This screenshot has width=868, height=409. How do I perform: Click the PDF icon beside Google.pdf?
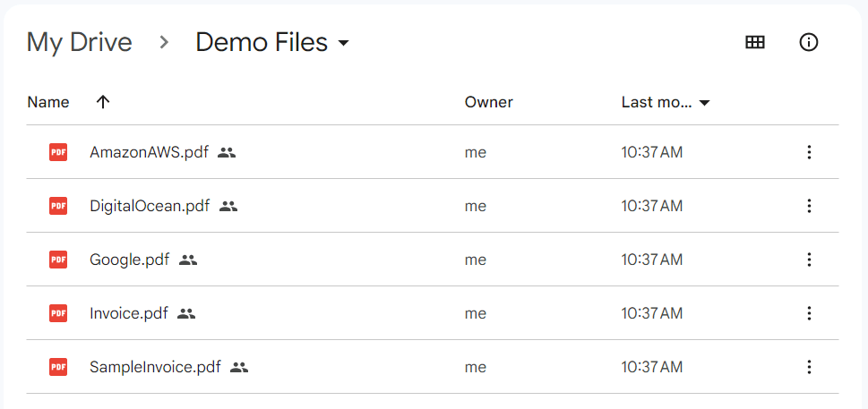pyautogui.click(x=58, y=260)
